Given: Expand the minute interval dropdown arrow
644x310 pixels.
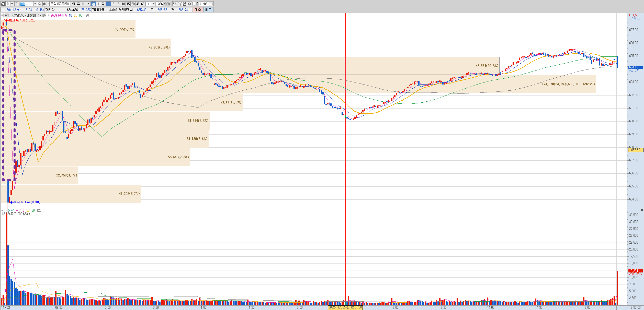Looking at the screenshot, I should pos(153,4).
